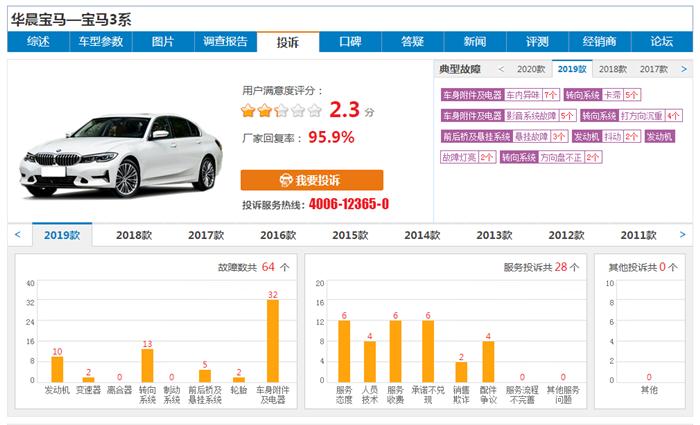Click the 华晨宝马—宝马3系 page title
The image size is (700, 425).
71,20
